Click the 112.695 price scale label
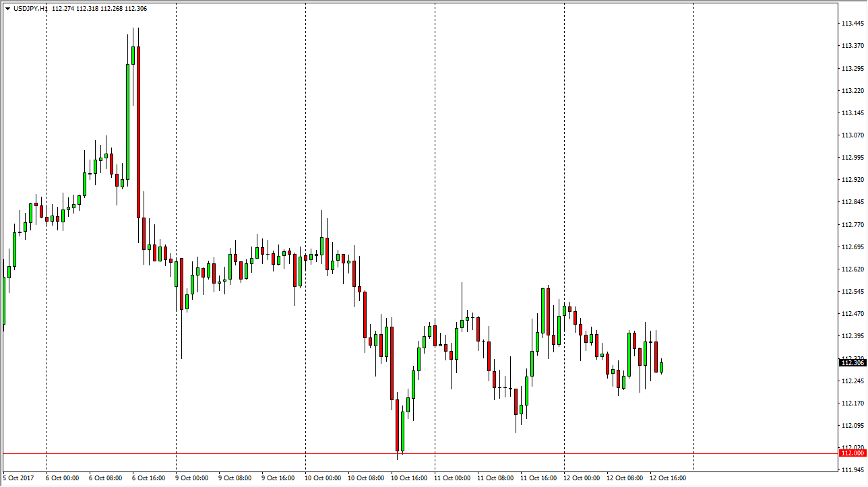The height and width of the screenshot is (487, 868). tap(852, 247)
